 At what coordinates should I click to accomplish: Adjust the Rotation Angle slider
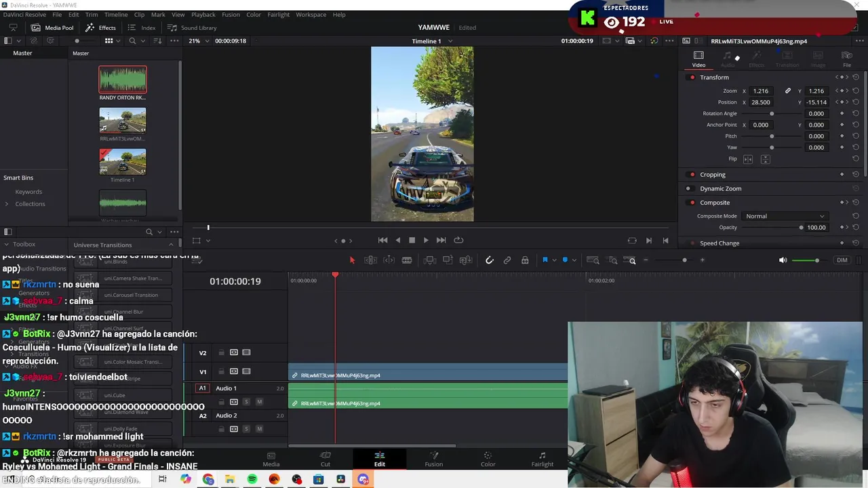[x=772, y=114]
